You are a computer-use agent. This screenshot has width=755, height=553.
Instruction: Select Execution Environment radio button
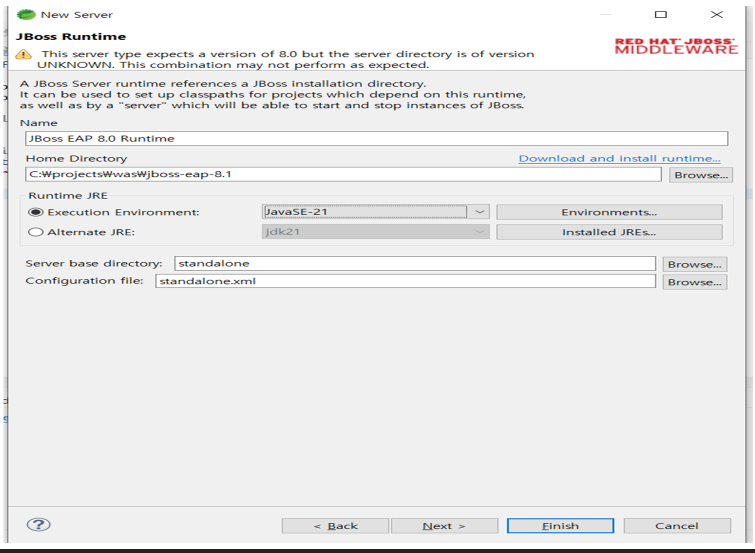(x=36, y=212)
